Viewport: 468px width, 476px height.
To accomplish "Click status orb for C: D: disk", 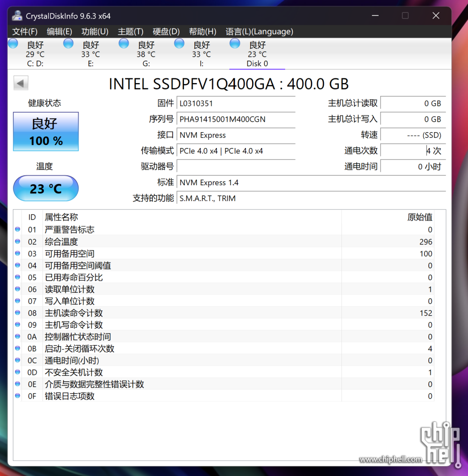I will pos(13,44).
